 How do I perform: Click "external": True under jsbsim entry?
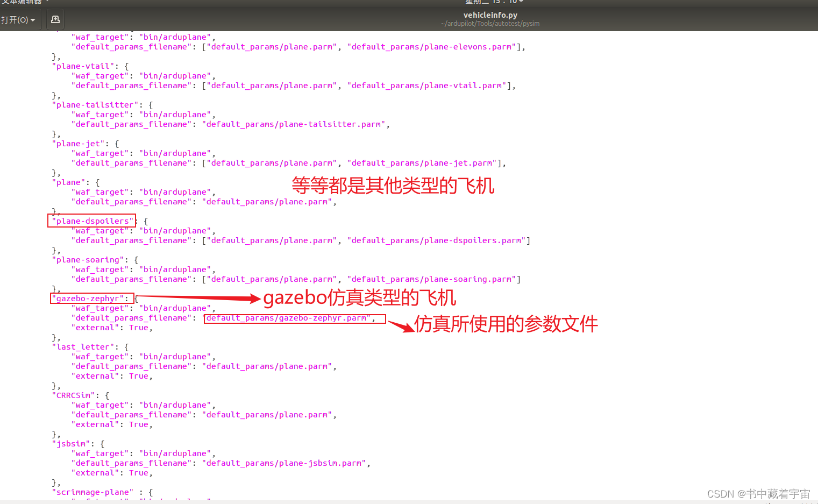coord(112,473)
